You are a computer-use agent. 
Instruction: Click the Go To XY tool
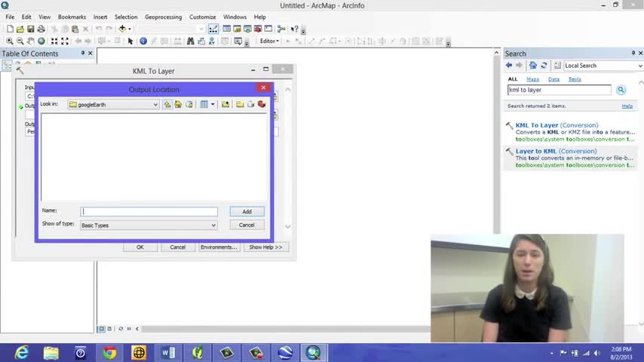(211, 41)
